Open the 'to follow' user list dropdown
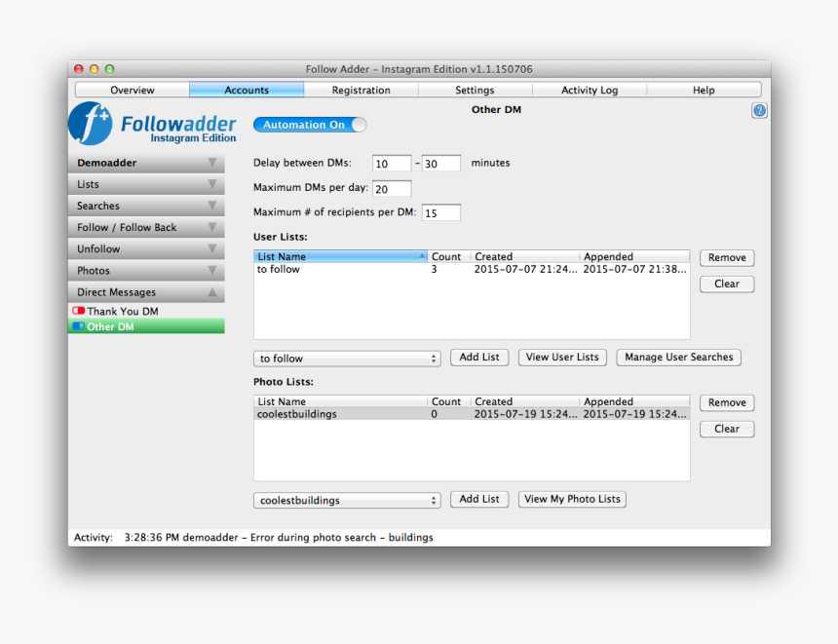 [347, 359]
